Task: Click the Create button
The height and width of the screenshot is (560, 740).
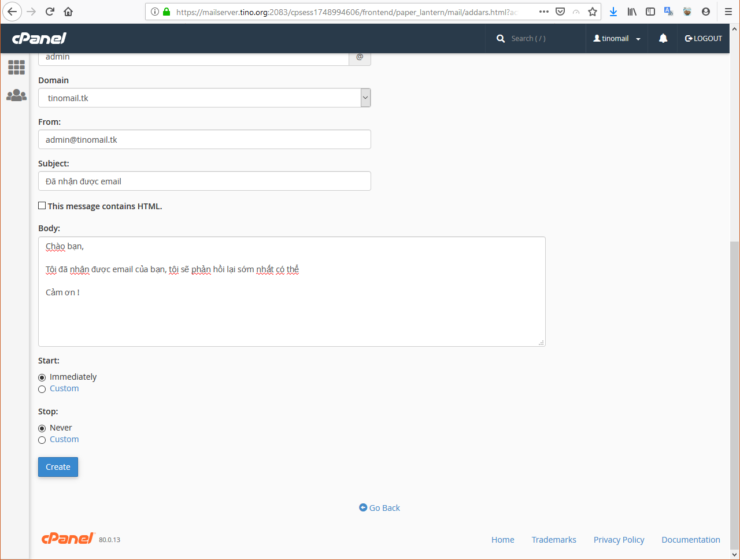Action: coord(58,467)
